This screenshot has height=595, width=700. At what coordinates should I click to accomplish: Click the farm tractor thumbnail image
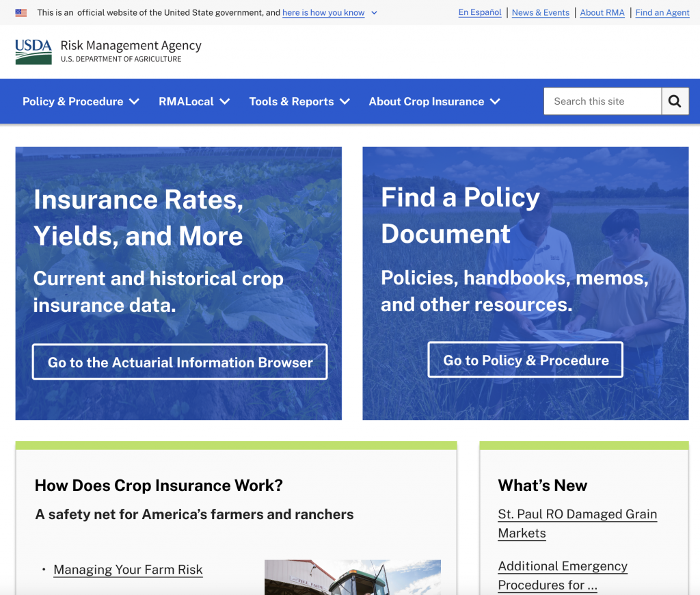tap(352, 577)
